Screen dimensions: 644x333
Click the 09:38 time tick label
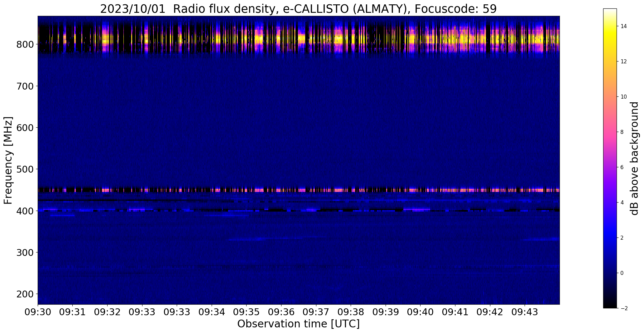(x=351, y=312)
